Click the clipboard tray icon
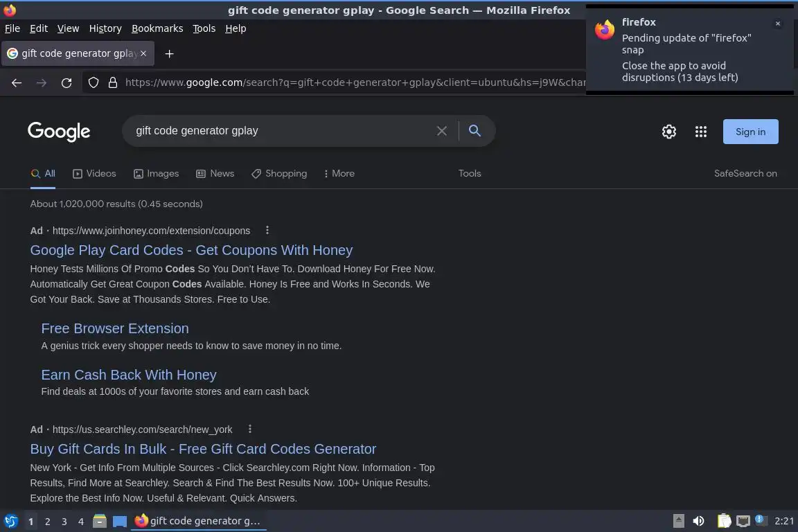The image size is (798, 532). pyautogui.click(x=724, y=521)
